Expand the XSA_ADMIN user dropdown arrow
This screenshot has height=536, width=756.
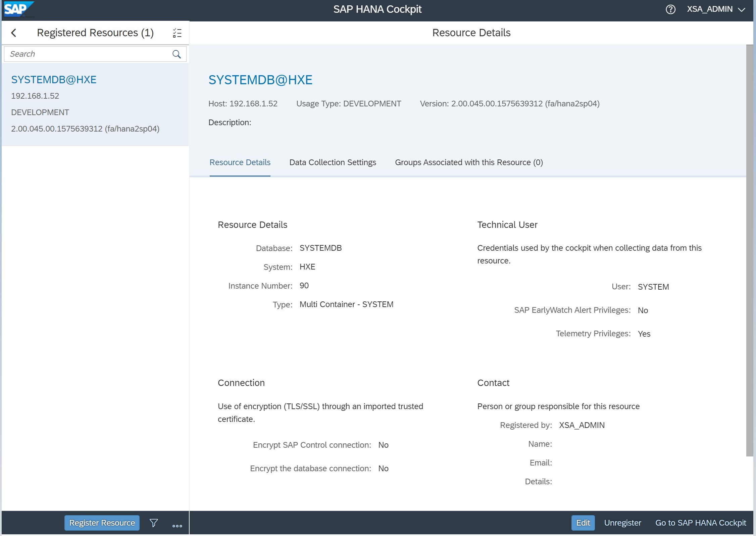(x=742, y=9)
